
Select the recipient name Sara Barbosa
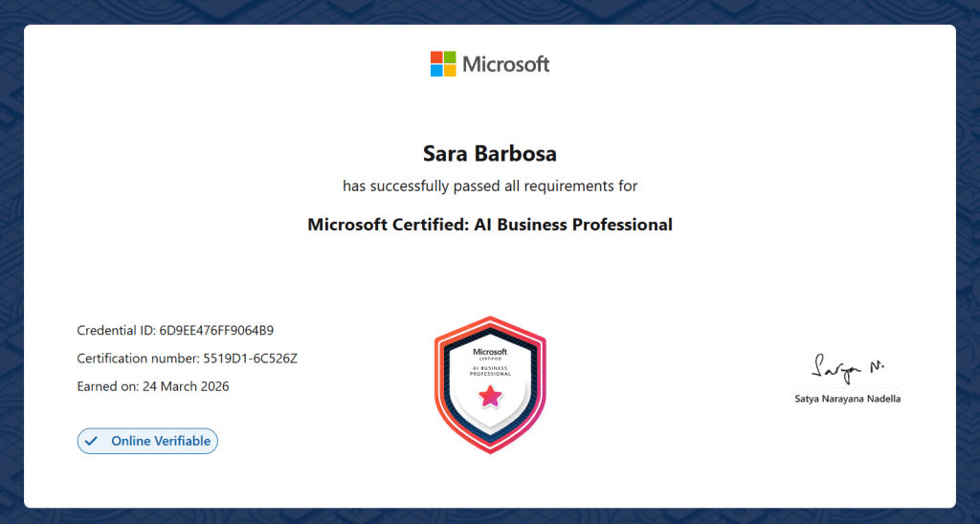tap(490, 153)
